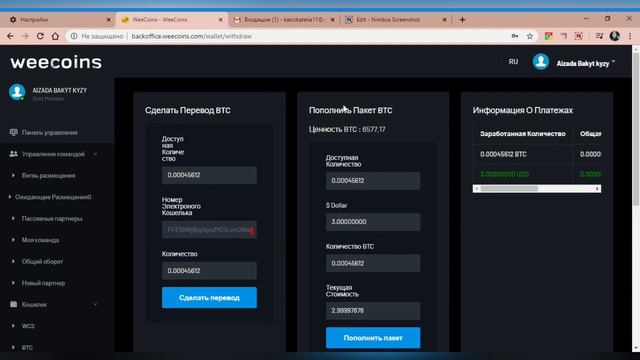The height and width of the screenshot is (360, 640).
Task: Click the Количество field in transfer form
Action: (x=209, y=271)
